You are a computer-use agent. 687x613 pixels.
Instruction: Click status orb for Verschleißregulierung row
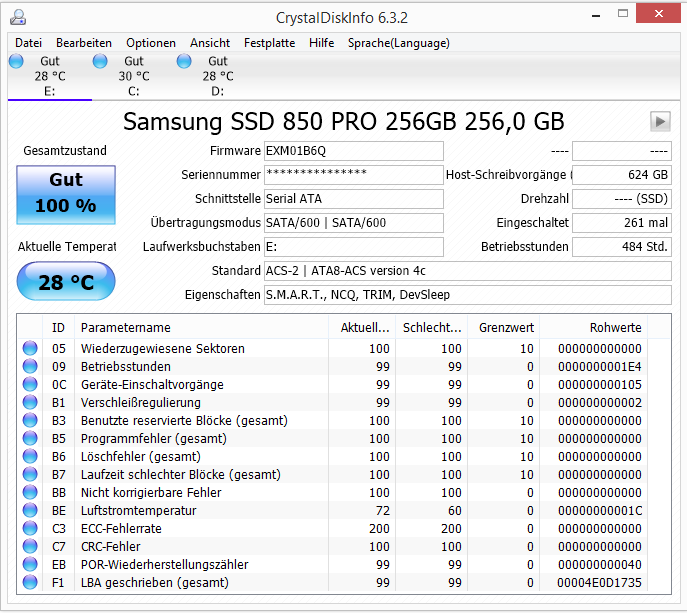tap(30, 402)
